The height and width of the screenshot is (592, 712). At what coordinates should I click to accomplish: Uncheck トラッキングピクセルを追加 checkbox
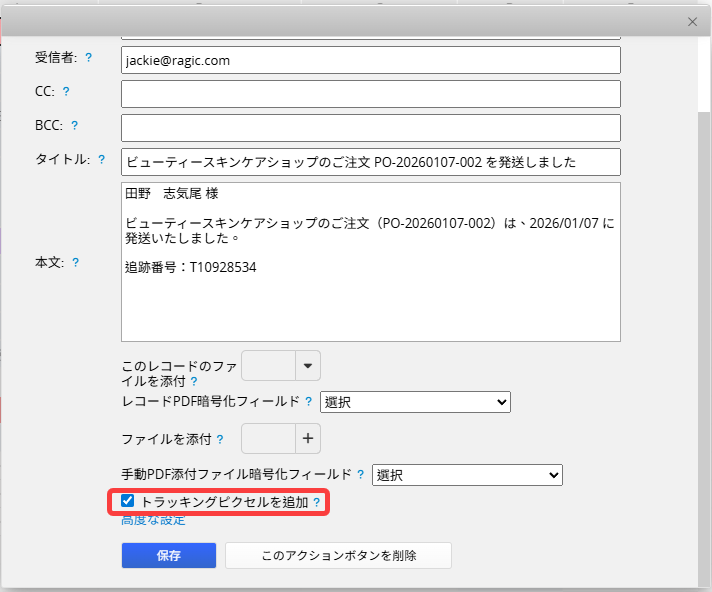[128, 501]
